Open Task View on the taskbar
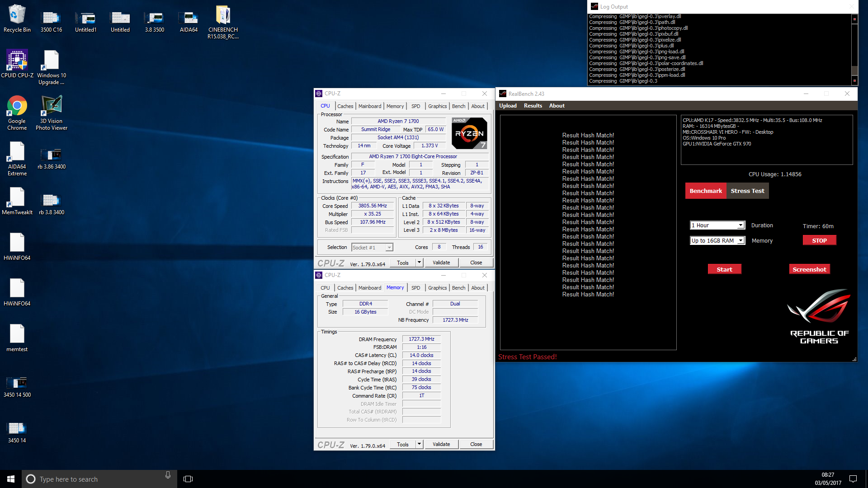Viewport: 868px width, 488px height. tap(188, 479)
